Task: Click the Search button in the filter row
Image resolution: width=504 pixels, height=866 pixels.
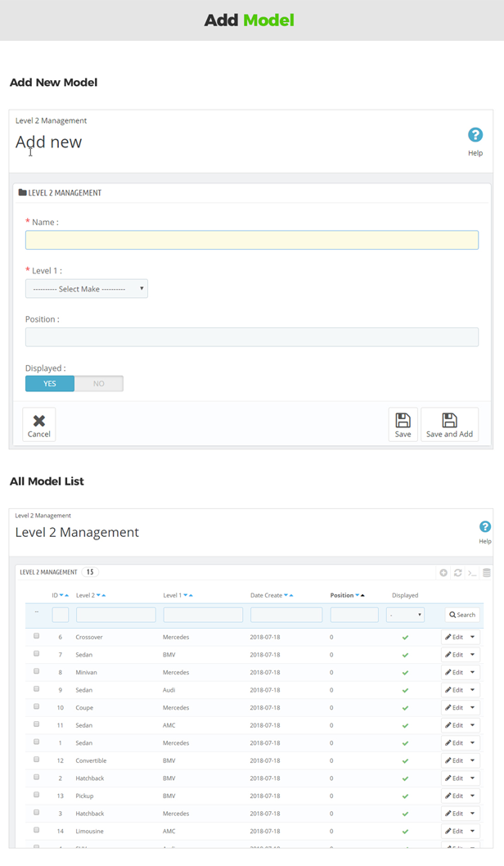Action: coord(462,615)
